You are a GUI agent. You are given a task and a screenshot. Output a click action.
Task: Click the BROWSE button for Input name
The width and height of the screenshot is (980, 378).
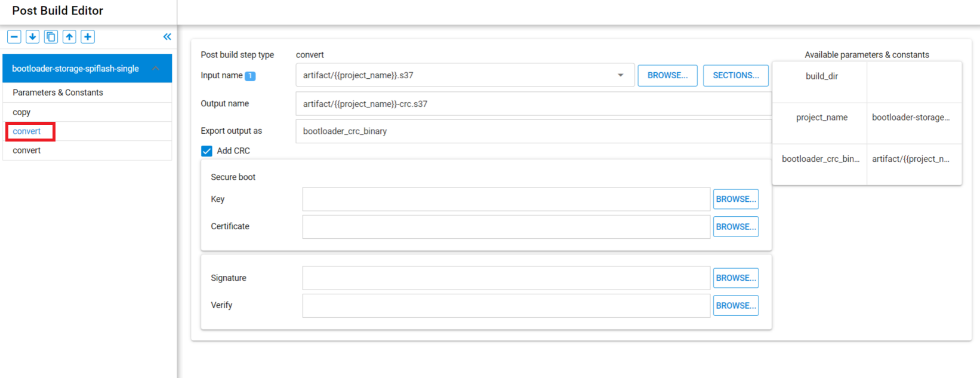(x=667, y=75)
